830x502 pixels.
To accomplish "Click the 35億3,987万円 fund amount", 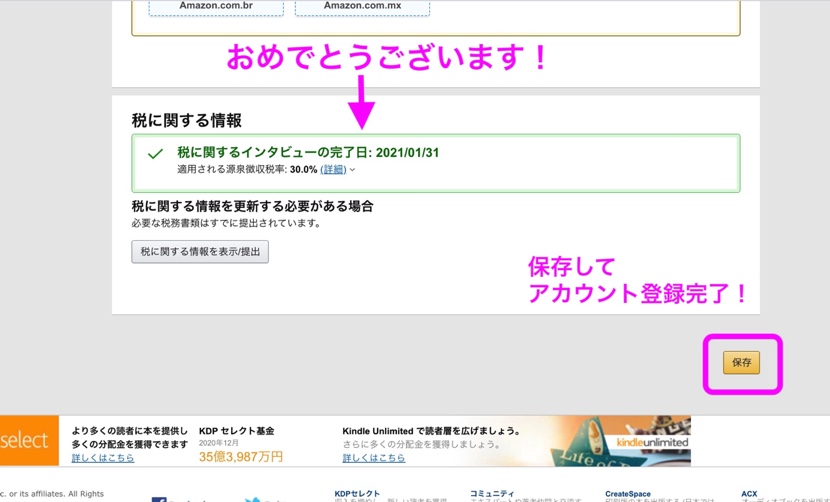I will coord(240,457).
